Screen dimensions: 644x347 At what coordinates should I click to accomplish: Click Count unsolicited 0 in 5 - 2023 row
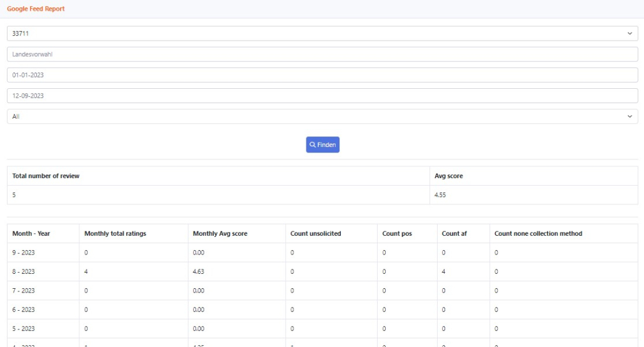point(292,328)
